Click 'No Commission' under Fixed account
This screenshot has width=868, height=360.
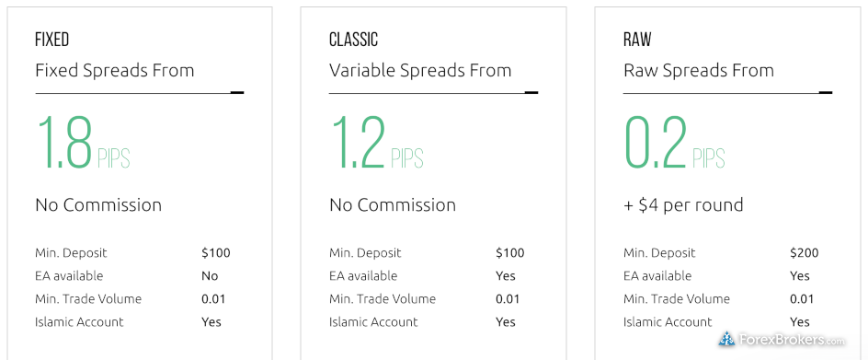(98, 205)
